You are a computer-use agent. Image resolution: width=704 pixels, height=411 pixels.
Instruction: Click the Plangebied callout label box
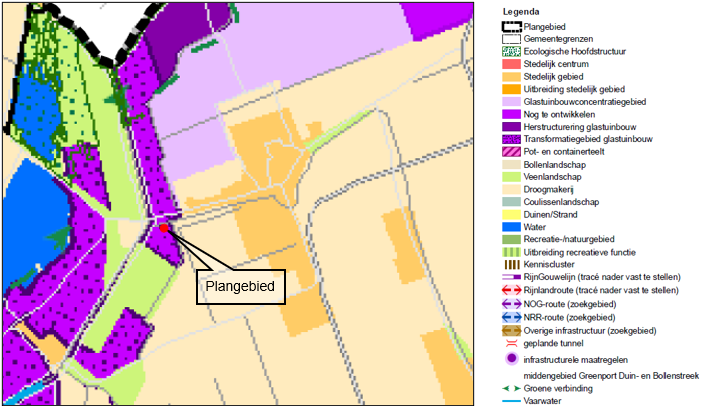pyautogui.click(x=241, y=287)
